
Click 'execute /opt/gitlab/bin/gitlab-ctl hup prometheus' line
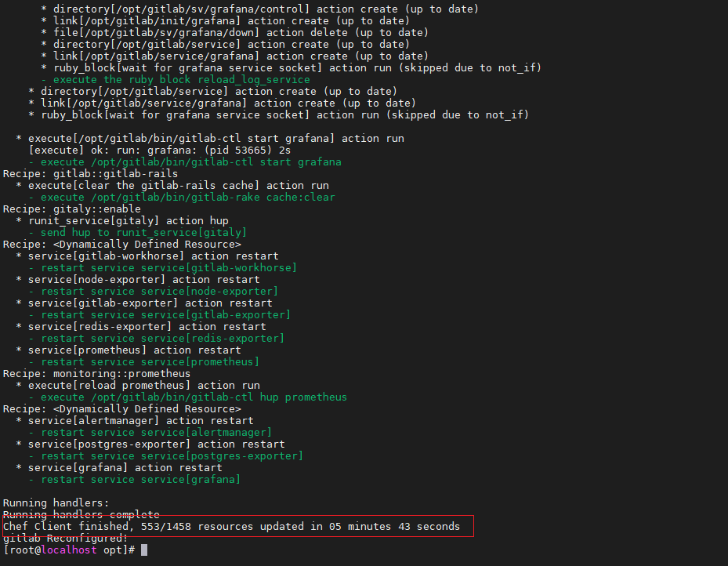(x=187, y=397)
